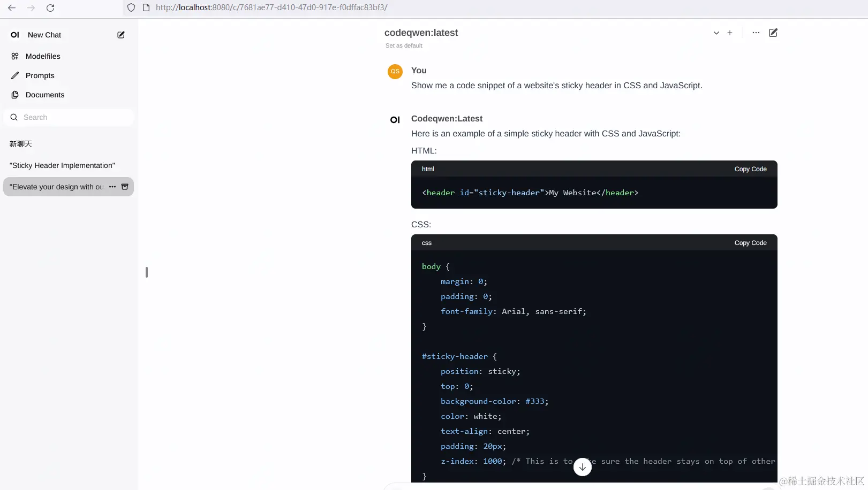This screenshot has width=868, height=490.
Task: Open the Prompts page
Action: coord(40,75)
